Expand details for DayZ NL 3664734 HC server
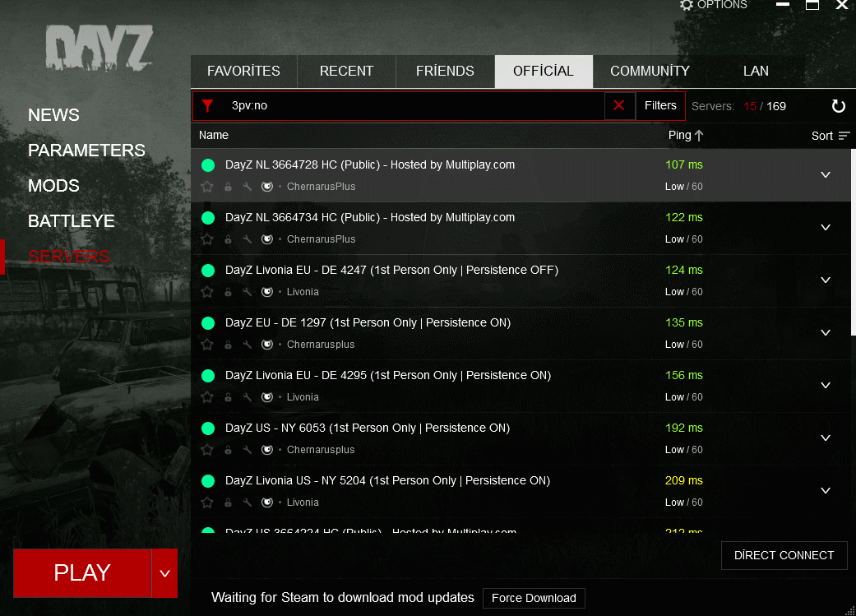Viewport: 856px width, 616px height. pyautogui.click(x=826, y=227)
